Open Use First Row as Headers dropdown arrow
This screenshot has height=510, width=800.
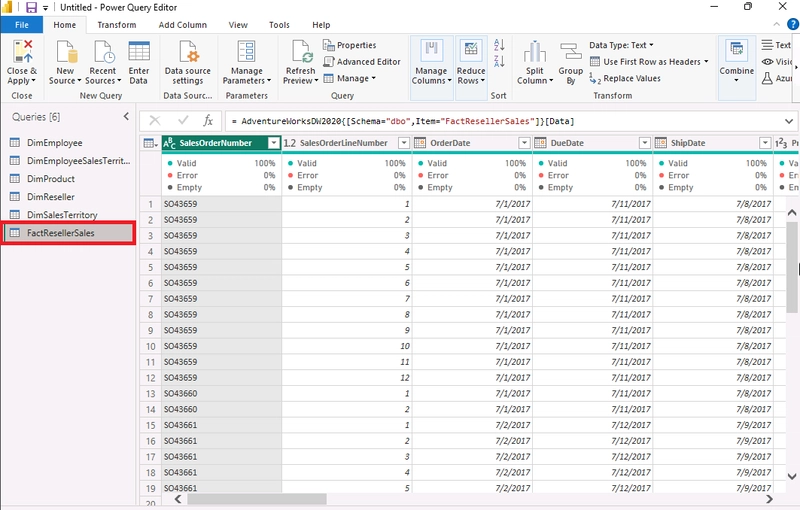pyautogui.click(x=707, y=62)
